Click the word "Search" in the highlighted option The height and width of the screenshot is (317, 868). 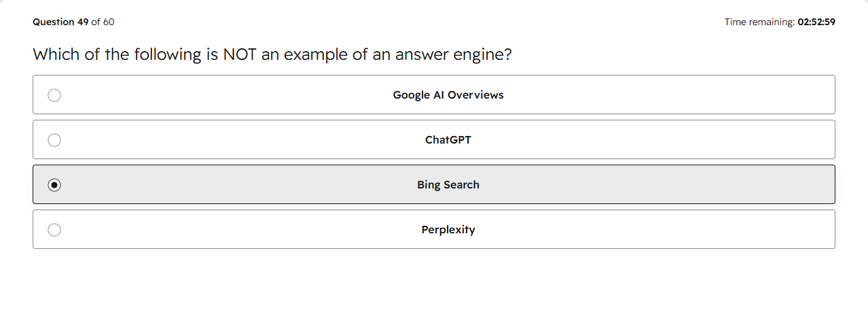pyautogui.click(x=462, y=185)
